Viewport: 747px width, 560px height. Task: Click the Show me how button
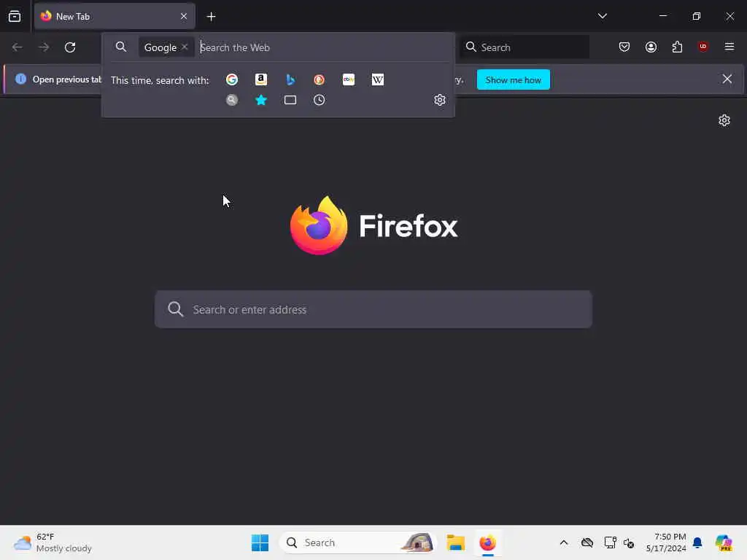(x=513, y=79)
